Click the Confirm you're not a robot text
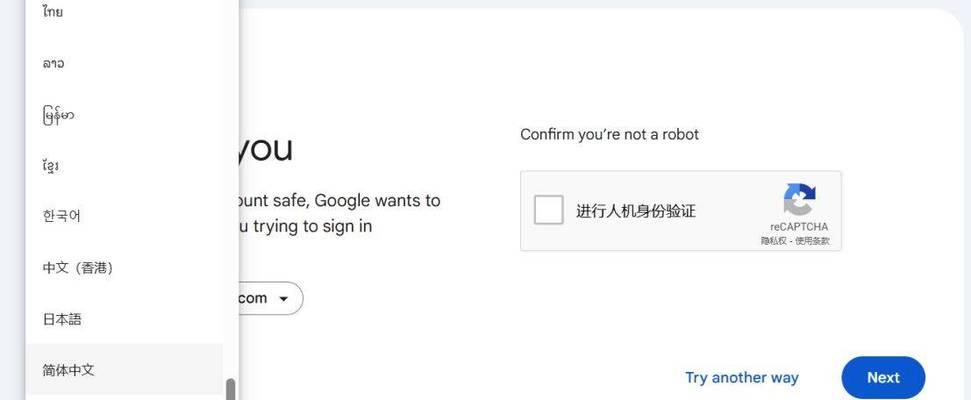 [609, 134]
